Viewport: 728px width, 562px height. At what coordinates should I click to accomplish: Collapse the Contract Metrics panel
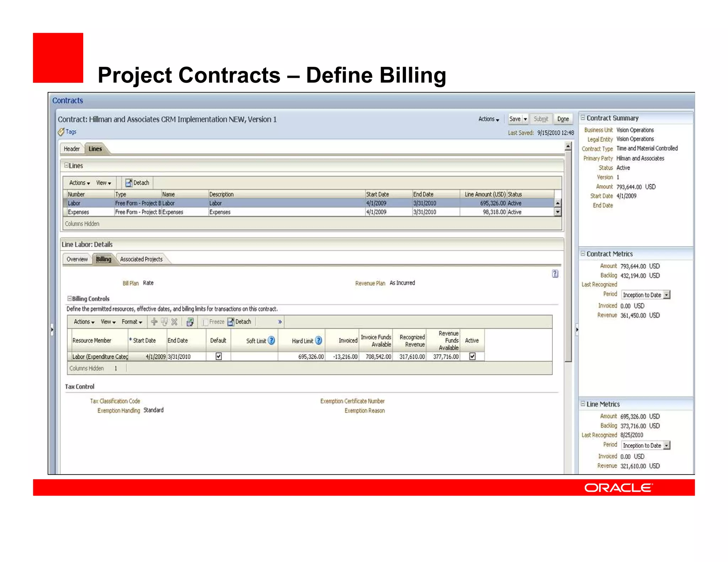click(583, 254)
